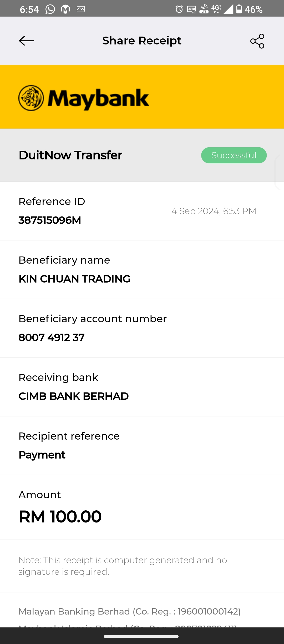
Task: Tap the battery status icon
Action: [239, 9]
